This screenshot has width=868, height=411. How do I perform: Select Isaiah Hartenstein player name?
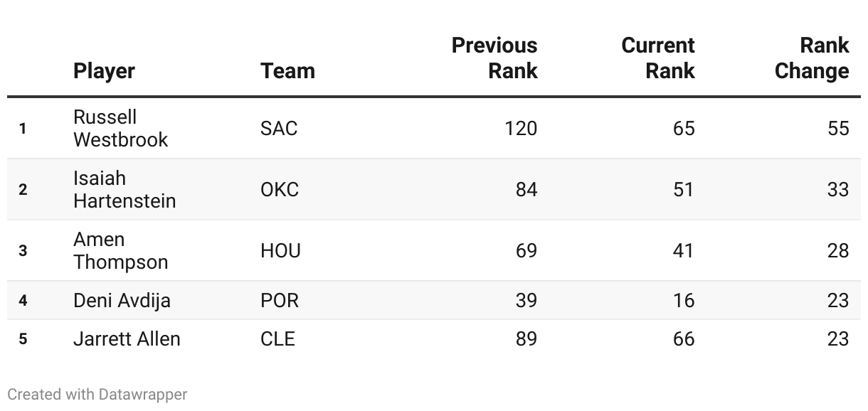click(x=124, y=189)
